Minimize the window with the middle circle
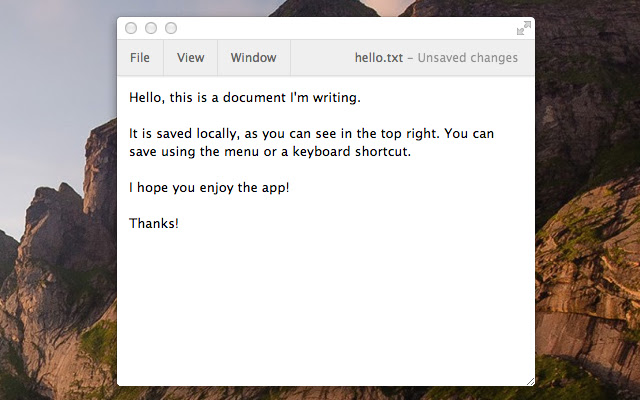Screen dimensions: 640x400 pyautogui.click(x=151, y=28)
